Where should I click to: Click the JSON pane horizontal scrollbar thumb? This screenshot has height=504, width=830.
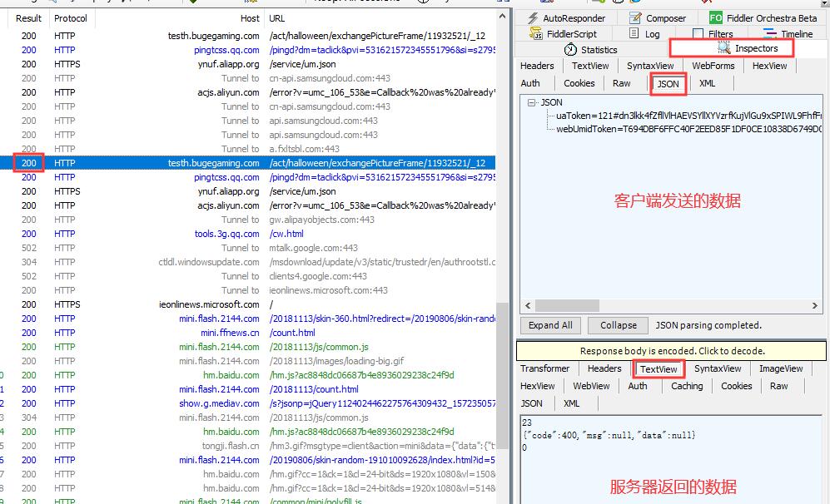(567, 306)
